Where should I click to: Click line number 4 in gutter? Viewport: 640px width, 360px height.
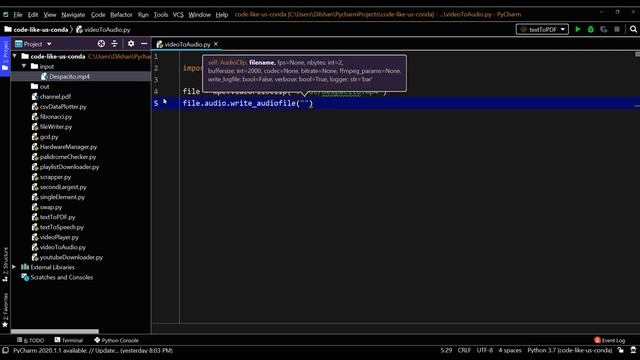pyautogui.click(x=156, y=91)
